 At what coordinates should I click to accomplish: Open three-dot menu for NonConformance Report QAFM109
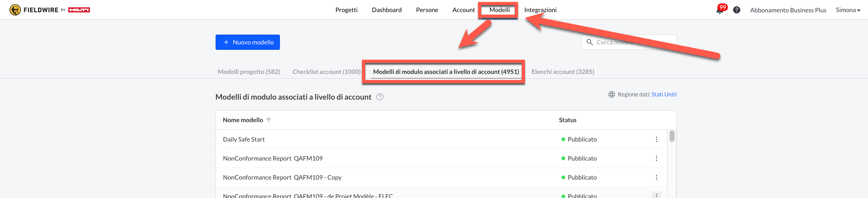656,159
